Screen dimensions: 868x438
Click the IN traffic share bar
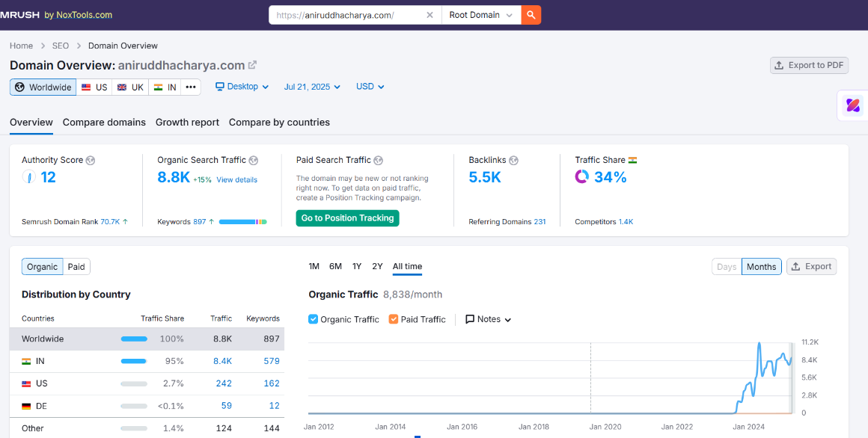134,361
